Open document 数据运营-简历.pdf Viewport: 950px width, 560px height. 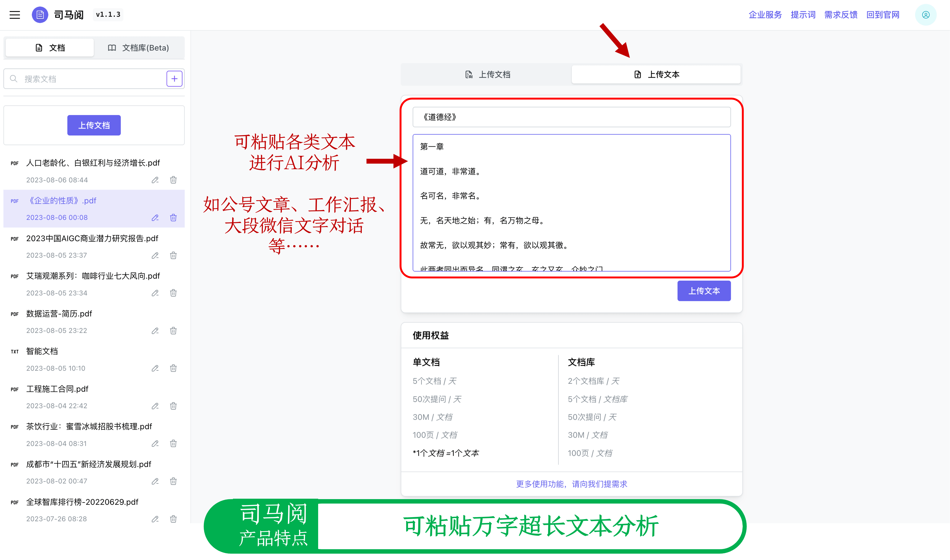(59, 314)
